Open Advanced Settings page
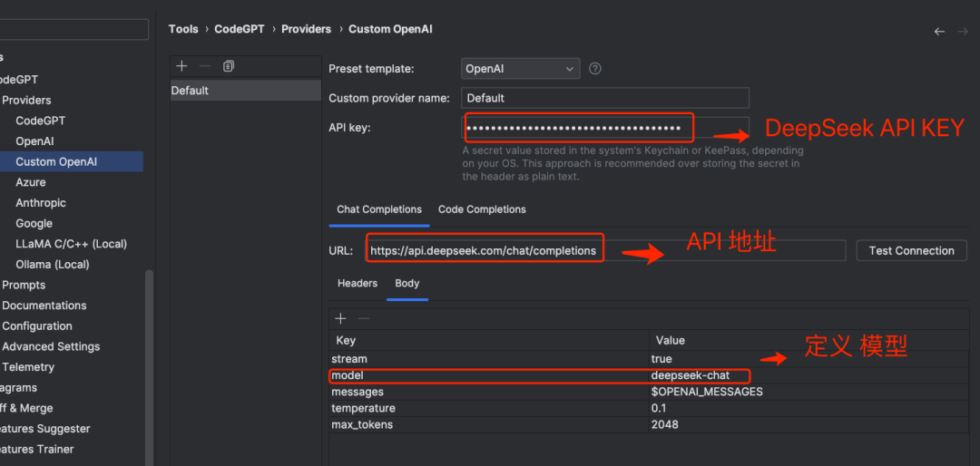This screenshot has height=466, width=980. (x=51, y=346)
